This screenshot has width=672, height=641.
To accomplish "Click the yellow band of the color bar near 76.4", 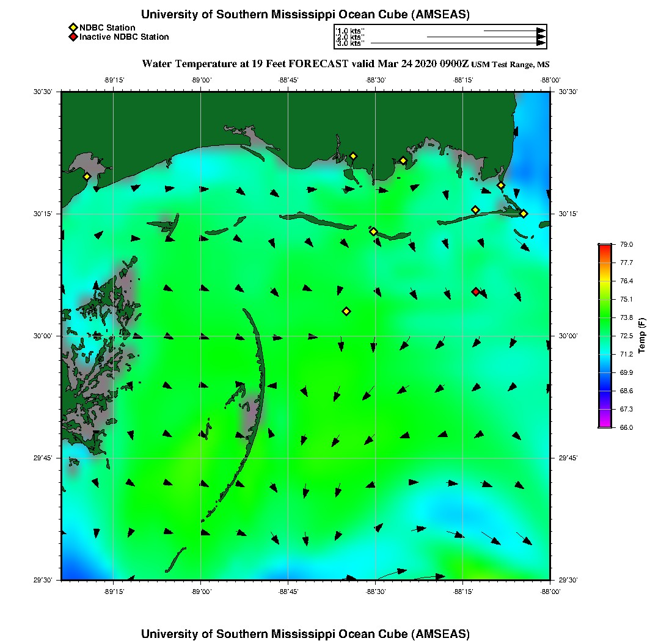I will tap(605, 281).
